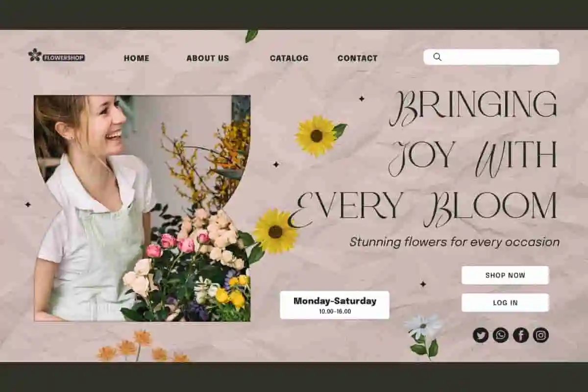Click the FLOWERSHOP logo text label
This screenshot has width=588, height=392.
coord(64,58)
